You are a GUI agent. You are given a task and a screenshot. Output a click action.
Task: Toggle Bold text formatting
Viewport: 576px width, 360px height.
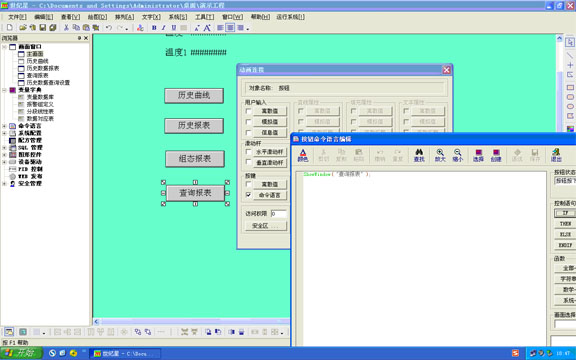pyautogui.click(x=154, y=28)
